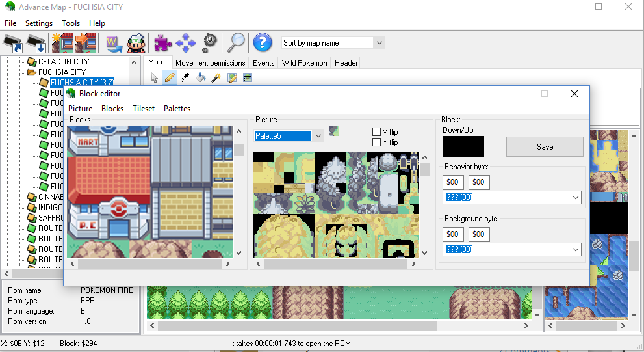Open the Help menu
Viewport: 644px width, 352px height.
click(x=97, y=23)
